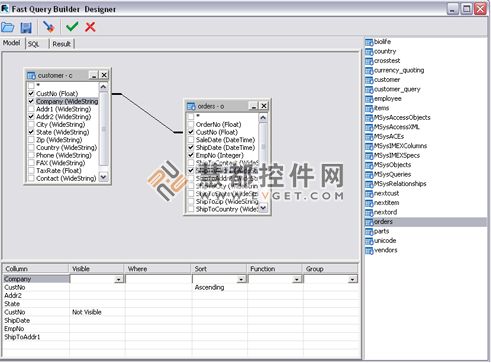Click the country table icon

coord(369,52)
